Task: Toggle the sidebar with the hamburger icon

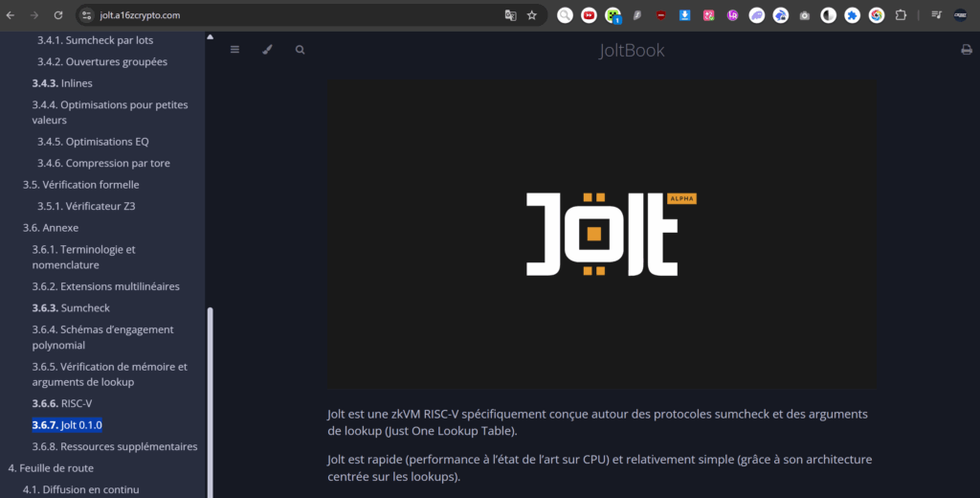Action: tap(234, 50)
